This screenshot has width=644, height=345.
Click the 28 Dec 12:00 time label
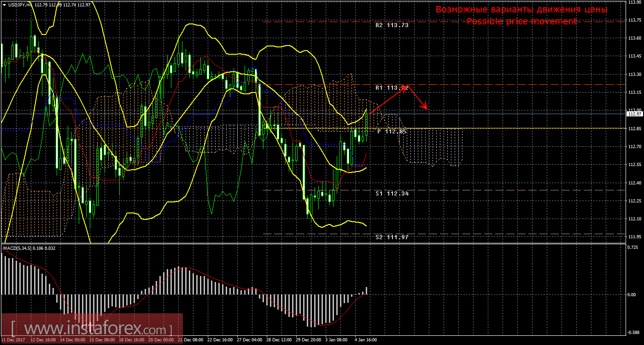tap(279, 340)
